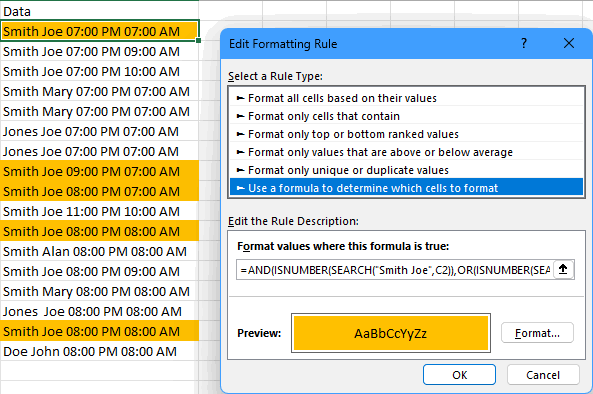Open the Format... button

537,333
